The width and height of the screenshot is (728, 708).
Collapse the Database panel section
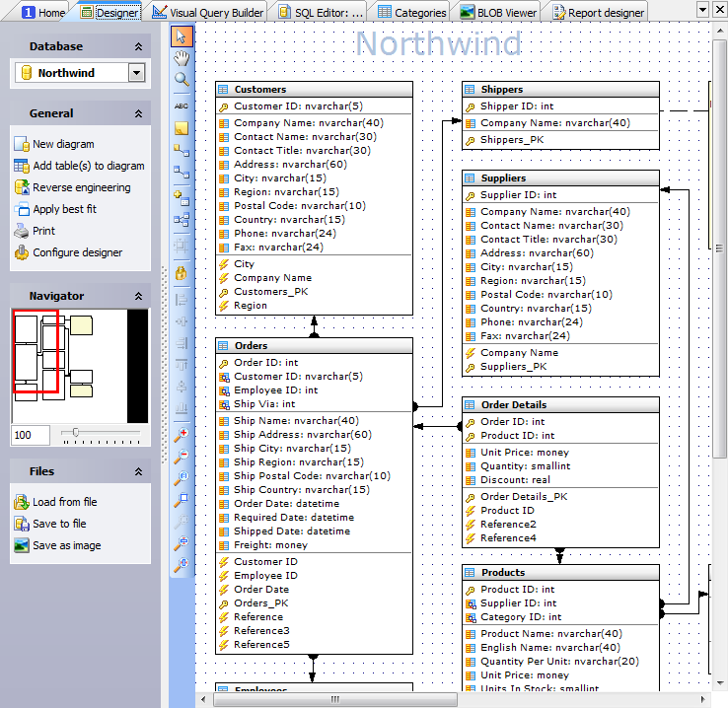[138, 46]
